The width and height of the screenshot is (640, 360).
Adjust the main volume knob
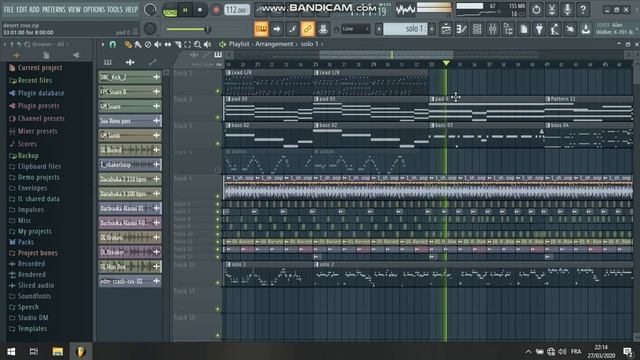pos(150,9)
